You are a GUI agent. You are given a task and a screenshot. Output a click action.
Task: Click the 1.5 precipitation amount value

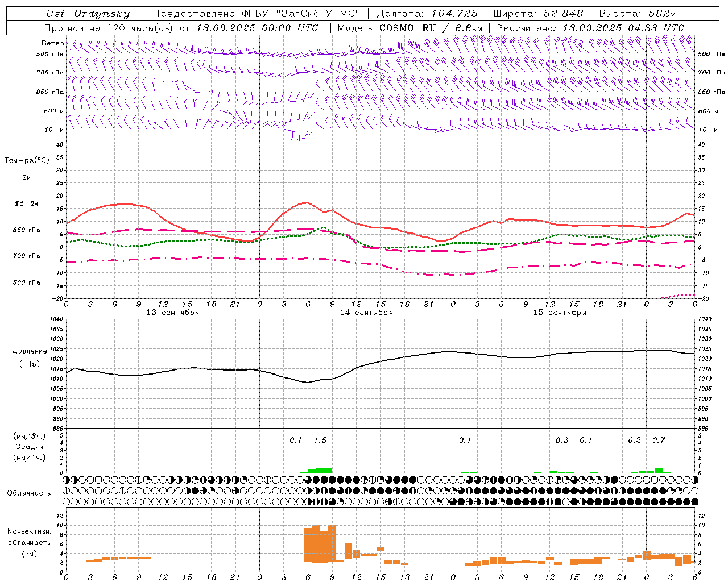320,440
